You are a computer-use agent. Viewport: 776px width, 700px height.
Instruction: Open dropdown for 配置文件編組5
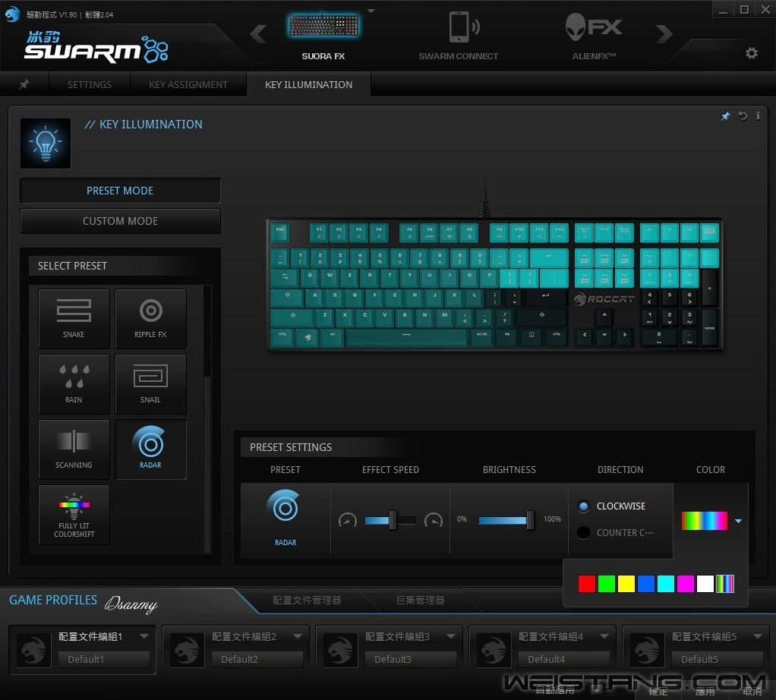pos(758,636)
